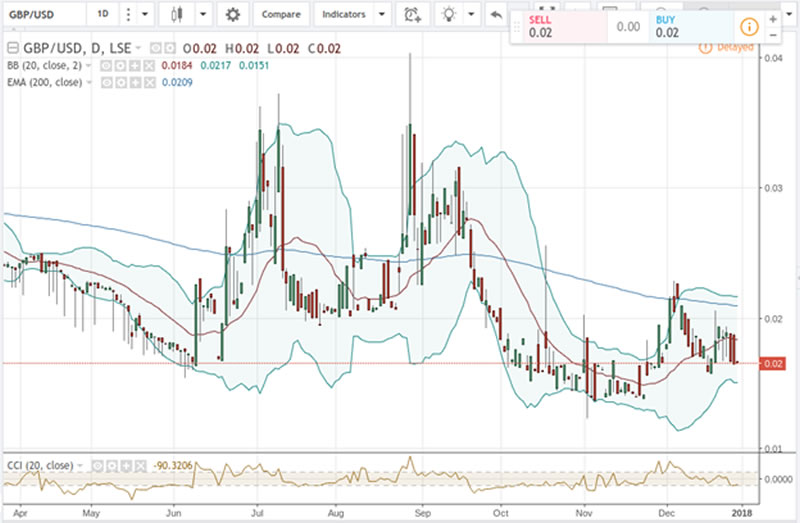Click the SELL 0.02 button

(x=555, y=27)
